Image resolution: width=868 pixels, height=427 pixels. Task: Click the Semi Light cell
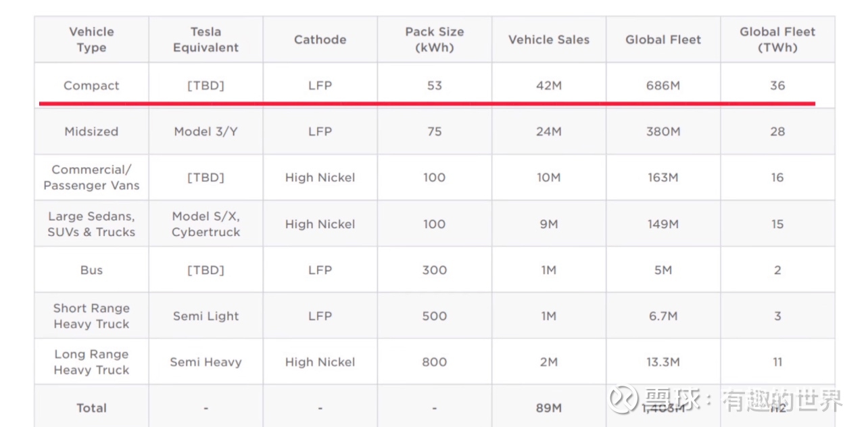tap(206, 316)
